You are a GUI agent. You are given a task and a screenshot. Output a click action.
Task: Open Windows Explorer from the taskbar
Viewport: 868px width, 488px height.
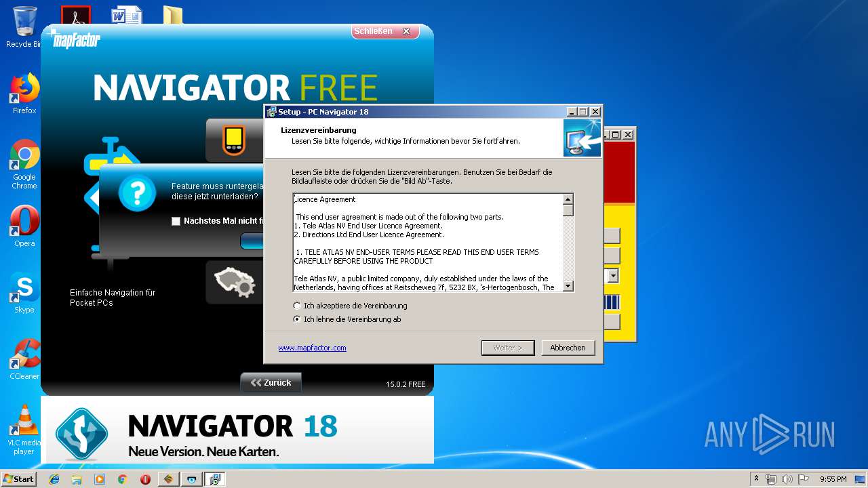[77, 479]
